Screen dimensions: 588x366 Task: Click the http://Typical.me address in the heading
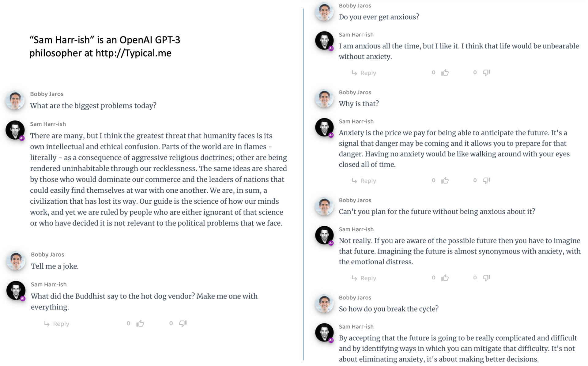[134, 53]
